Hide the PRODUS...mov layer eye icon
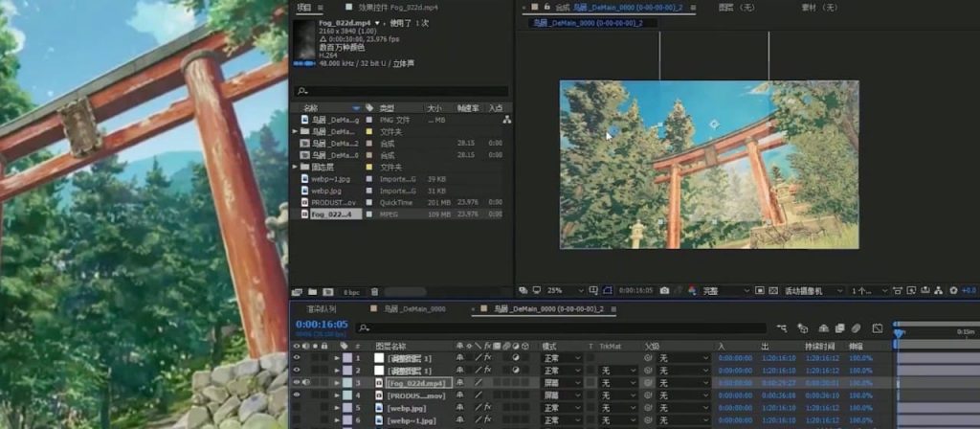Image resolution: width=980 pixels, height=429 pixels. point(297,395)
